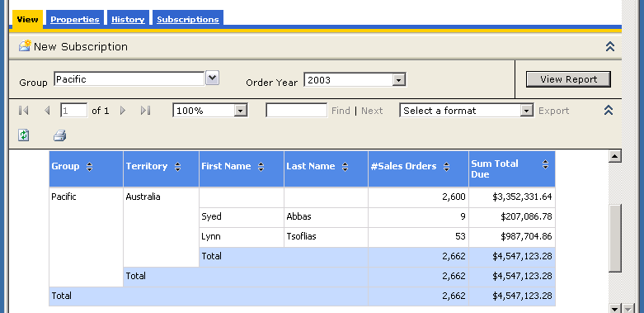Go to the next page arrow
644x313 pixels.
tap(122, 110)
